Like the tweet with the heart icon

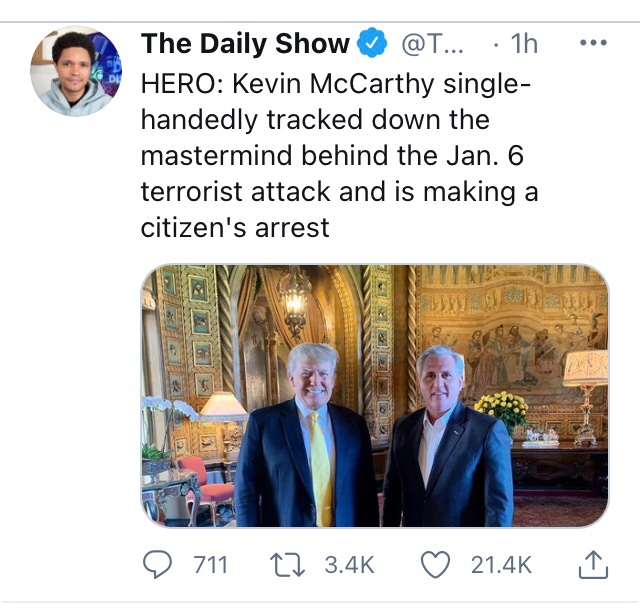(x=435, y=566)
